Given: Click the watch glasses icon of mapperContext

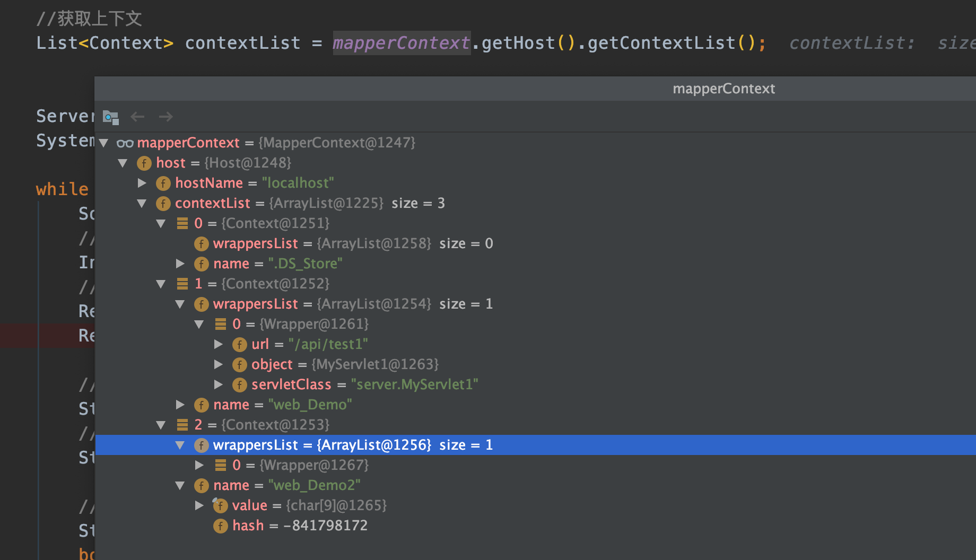Looking at the screenshot, I should (x=125, y=143).
